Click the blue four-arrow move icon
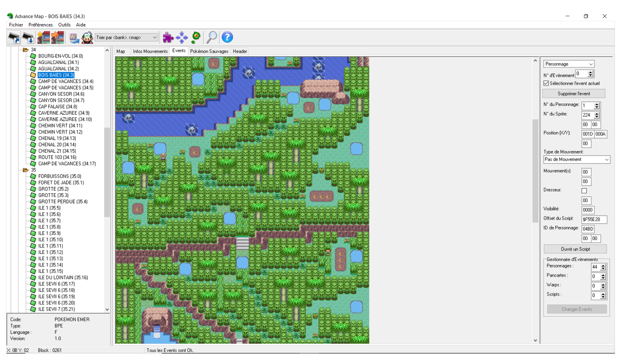The width and height of the screenshot is (618, 364). [182, 37]
